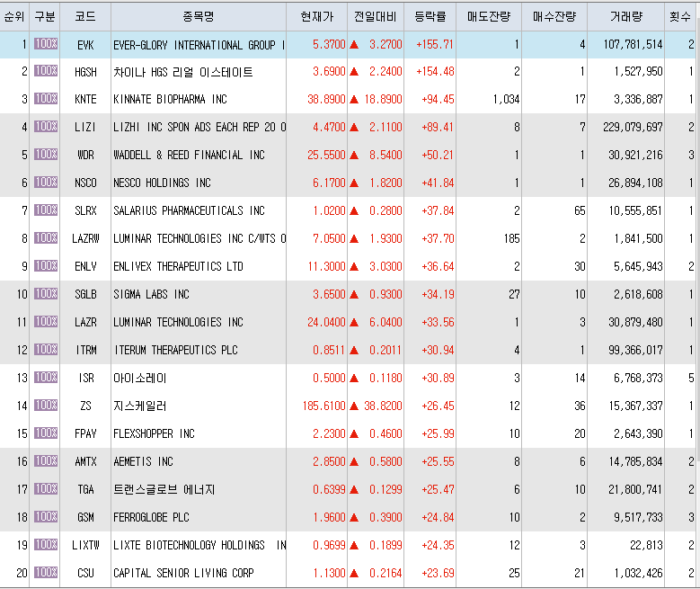Click the 229,079,697 volume value
Viewport: 700px width, 589px height.
tap(633, 128)
